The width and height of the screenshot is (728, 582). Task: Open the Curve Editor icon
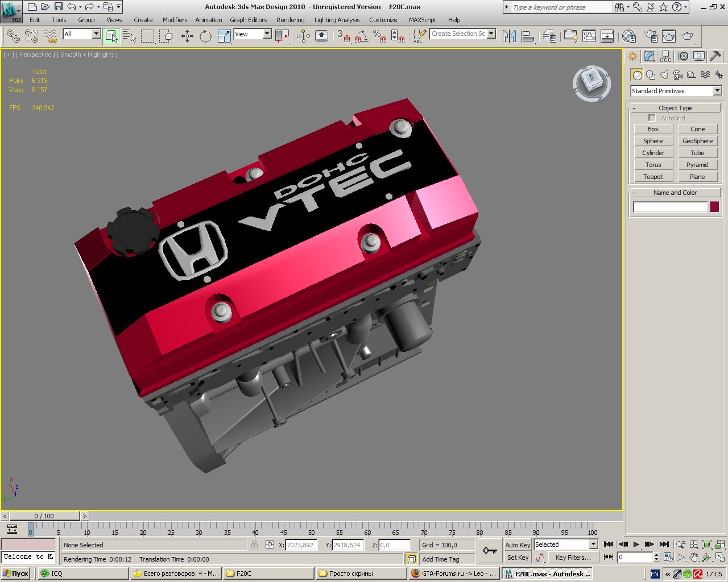[589, 36]
